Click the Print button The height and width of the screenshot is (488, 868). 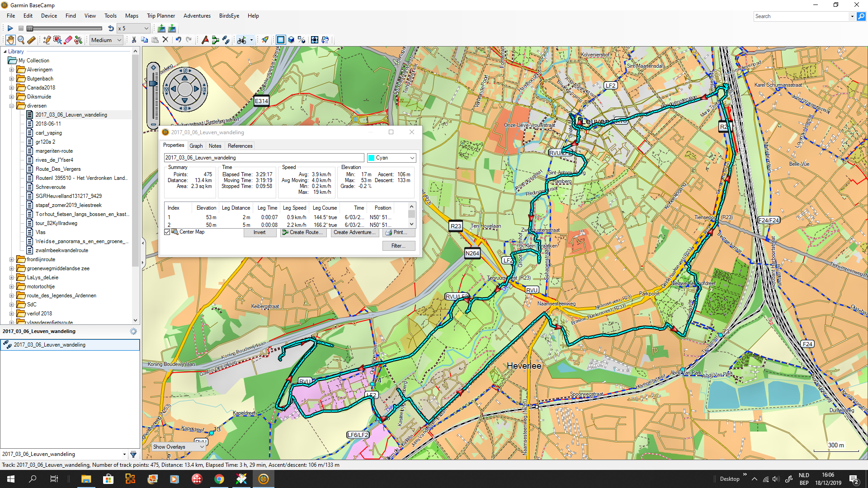399,232
